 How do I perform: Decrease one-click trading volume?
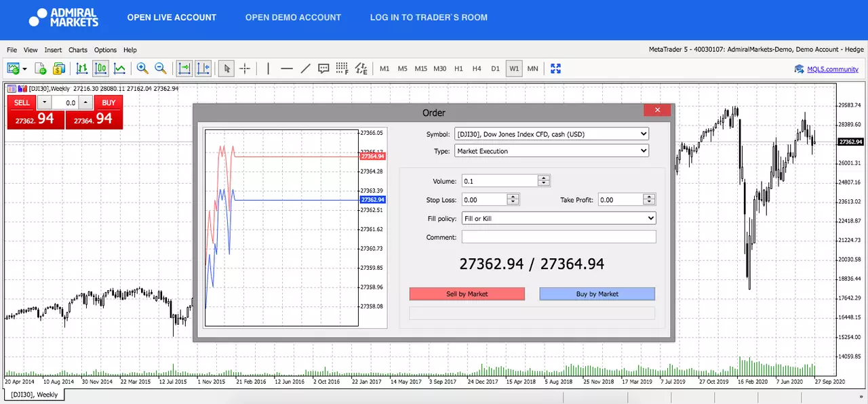click(43, 103)
